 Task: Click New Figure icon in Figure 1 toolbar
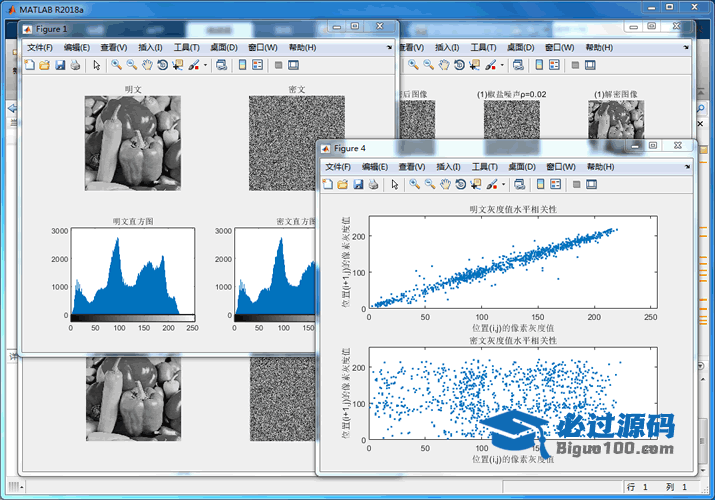[x=30, y=65]
